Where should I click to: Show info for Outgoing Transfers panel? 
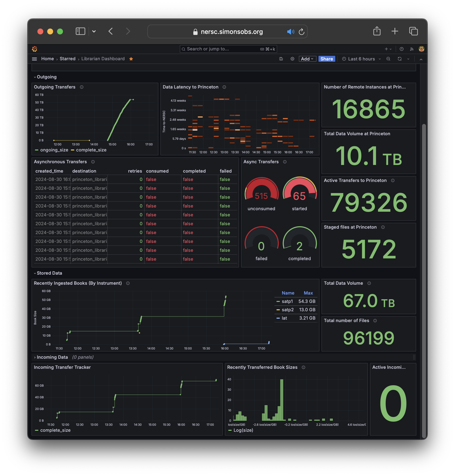[x=82, y=87]
